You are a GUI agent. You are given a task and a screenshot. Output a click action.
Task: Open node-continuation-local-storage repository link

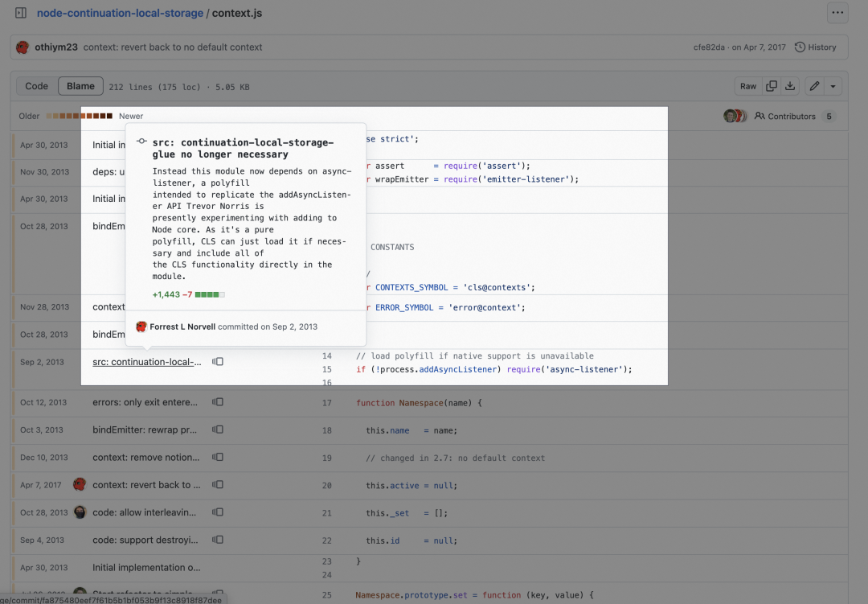point(120,13)
